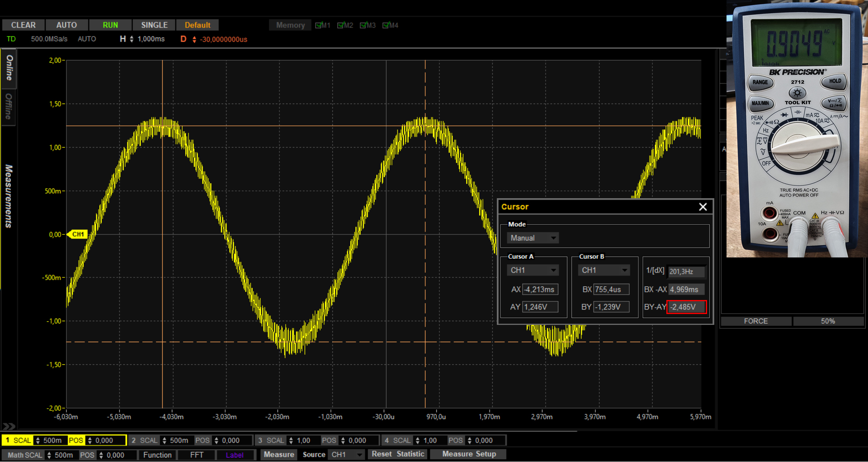Click the 50% trigger level button
868x462 pixels.
[828, 321]
